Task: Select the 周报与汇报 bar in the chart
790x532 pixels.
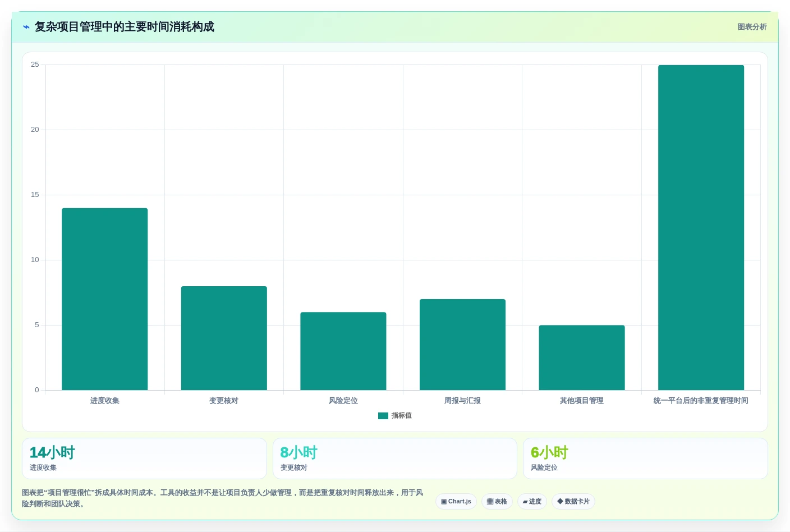Action: [462, 345]
